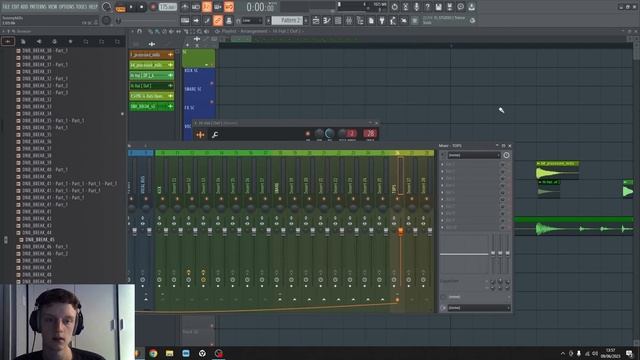The height and width of the screenshot is (360, 640).
Task: Click the orange processed audio item in picker
Action: pyautogui.click(x=151, y=54)
